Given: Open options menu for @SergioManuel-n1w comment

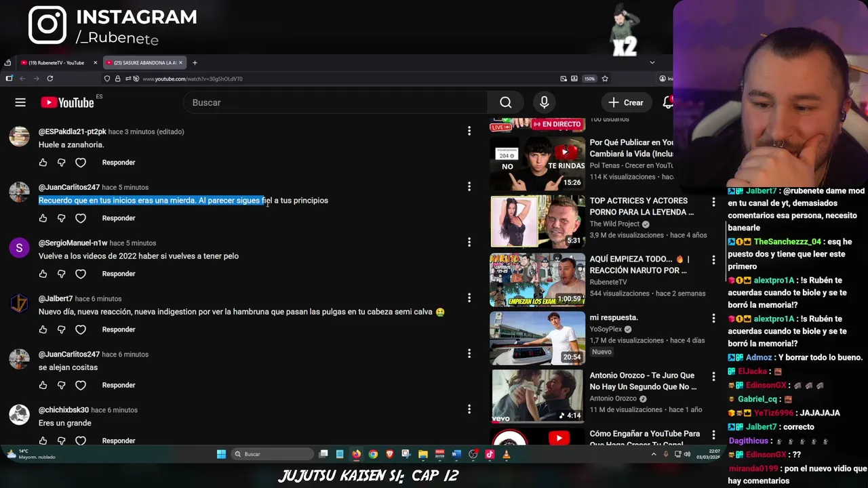Looking at the screenshot, I should click(x=469, y=242).
